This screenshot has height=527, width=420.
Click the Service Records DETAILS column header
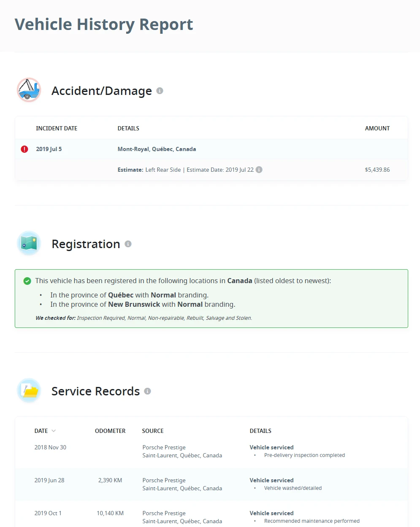click(260, 431)
